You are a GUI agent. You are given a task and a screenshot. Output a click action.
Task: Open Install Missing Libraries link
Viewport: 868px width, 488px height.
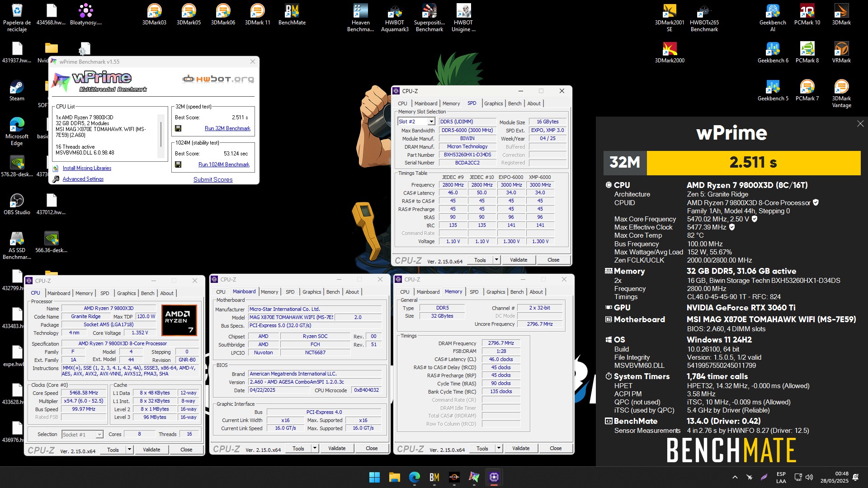pos(87,168)
